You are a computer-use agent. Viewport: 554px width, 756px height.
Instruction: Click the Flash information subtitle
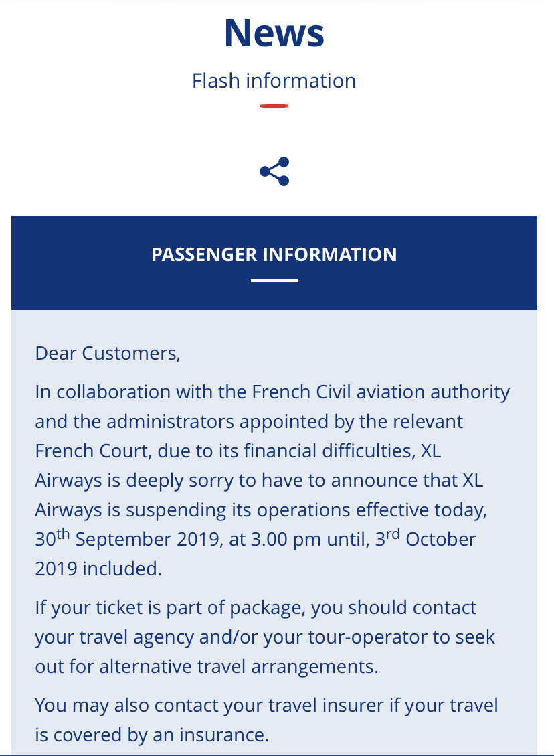coord(274,81)
